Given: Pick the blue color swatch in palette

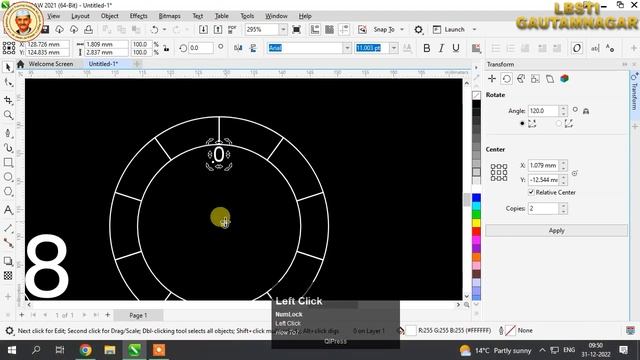Looking at the screenshot, I should pyautogui.click(x=476, y=198).
